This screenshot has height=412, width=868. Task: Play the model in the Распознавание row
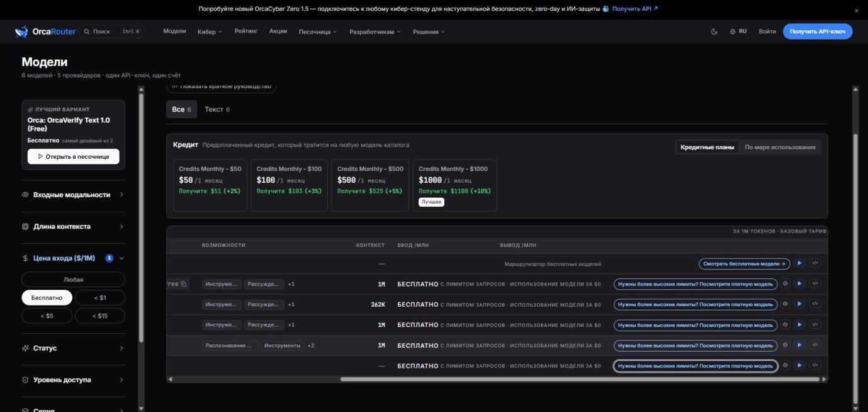click(x=799, y=345)
